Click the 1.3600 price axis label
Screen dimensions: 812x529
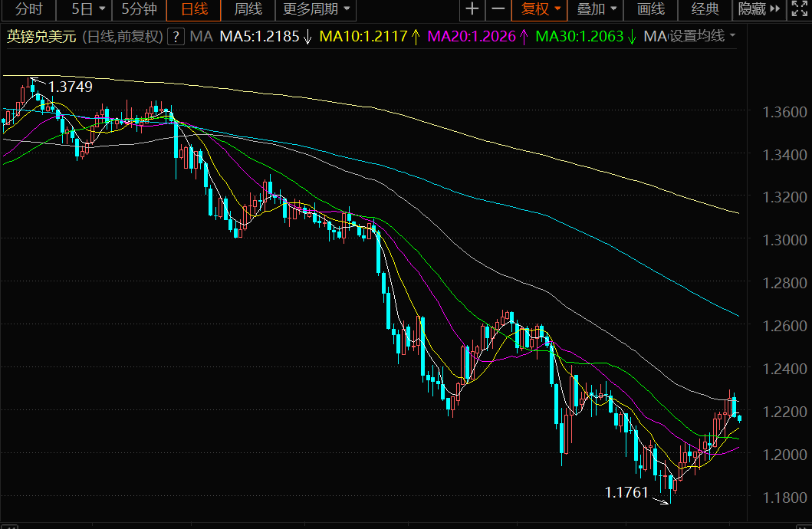tap(784, 112)
